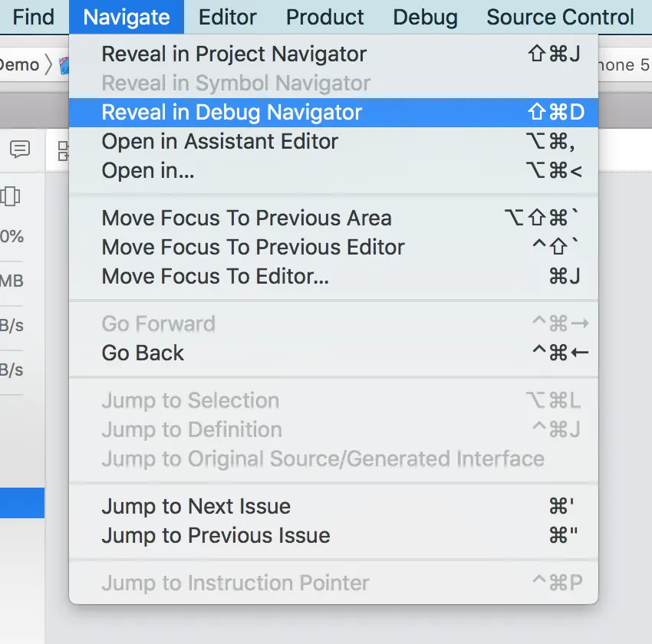The width and height of the screenshot is (652, 644).
Task: Open the Editor menu
Action: [x=228, y=17]
